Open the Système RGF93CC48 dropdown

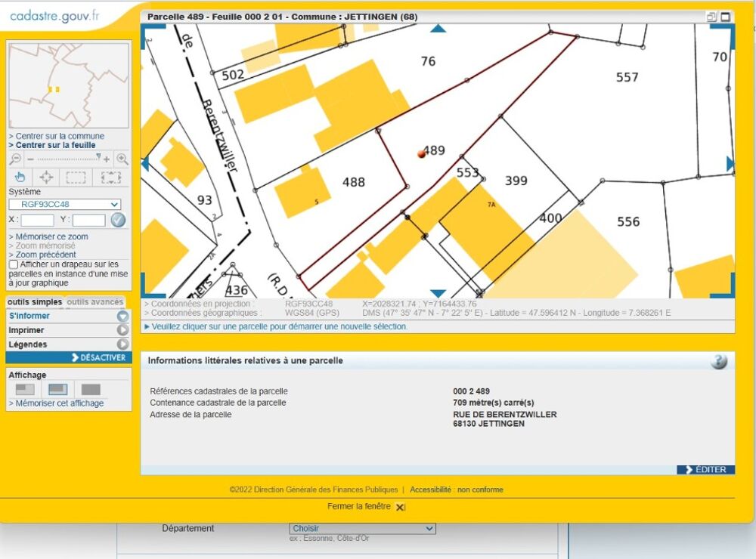click(x=64, y=205)
